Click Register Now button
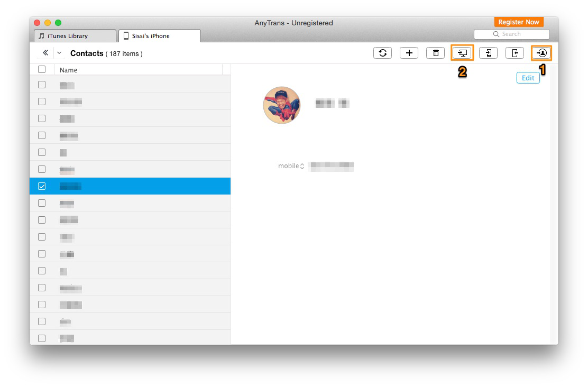The width and height of the screenshot is (588, 387). coord(519,22)
